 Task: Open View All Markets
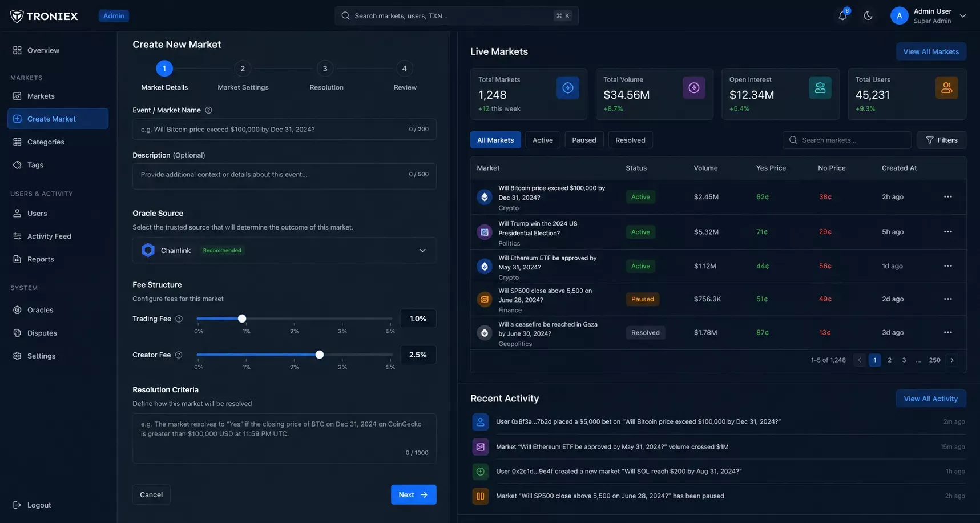(931, 51)
